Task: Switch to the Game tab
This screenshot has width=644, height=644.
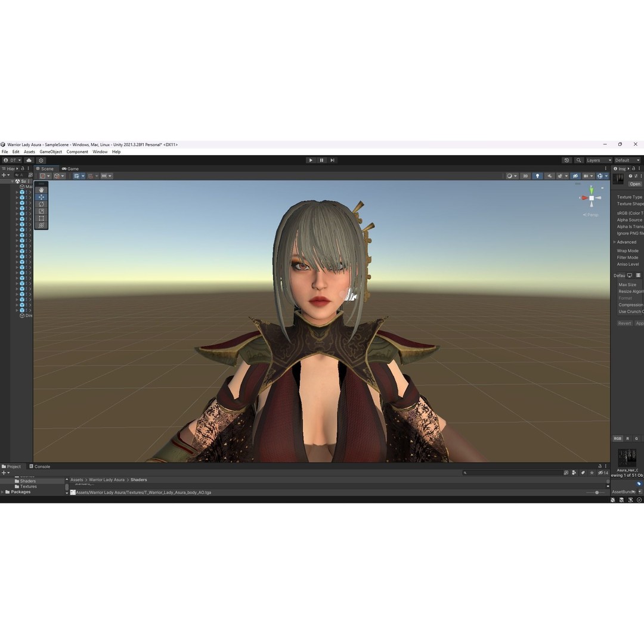Action: [x=70, y=168]
